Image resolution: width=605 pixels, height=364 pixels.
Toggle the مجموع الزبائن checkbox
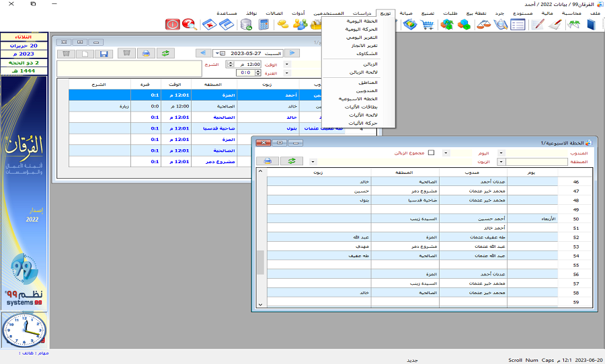(431, 152)
